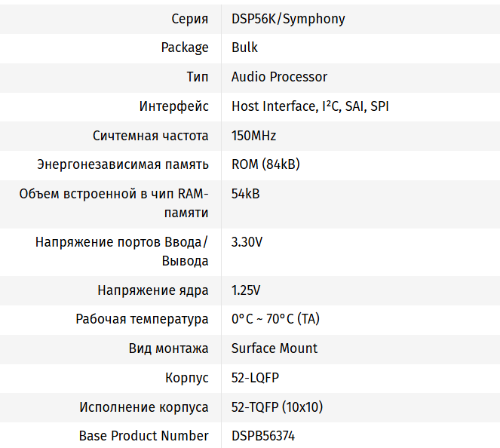Click the Серия row label
The image size is (500, 448).
coord(190,19)
